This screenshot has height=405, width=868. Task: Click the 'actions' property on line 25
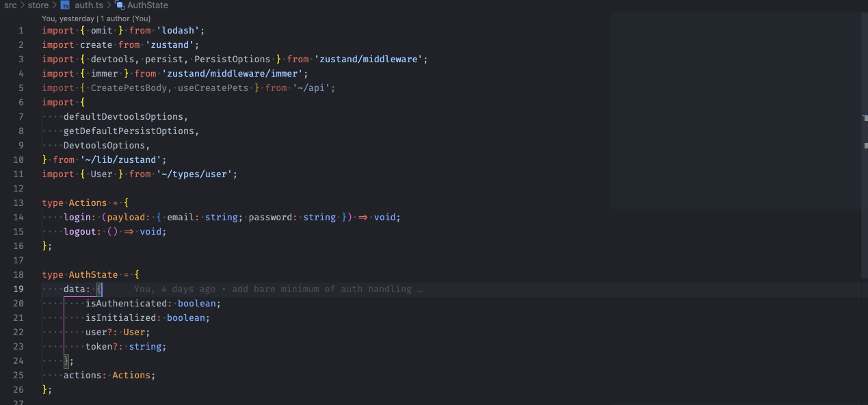click(x=82, y=375)
